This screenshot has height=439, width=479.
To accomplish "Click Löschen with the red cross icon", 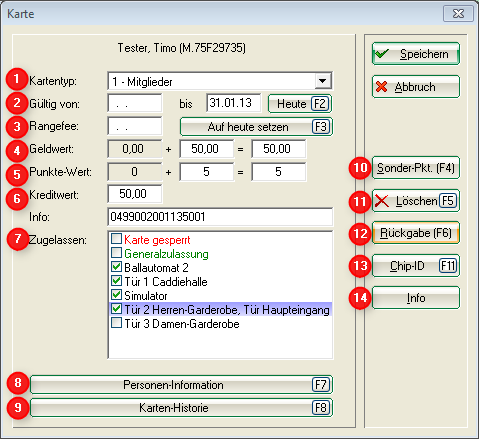I will coord(416,201).
